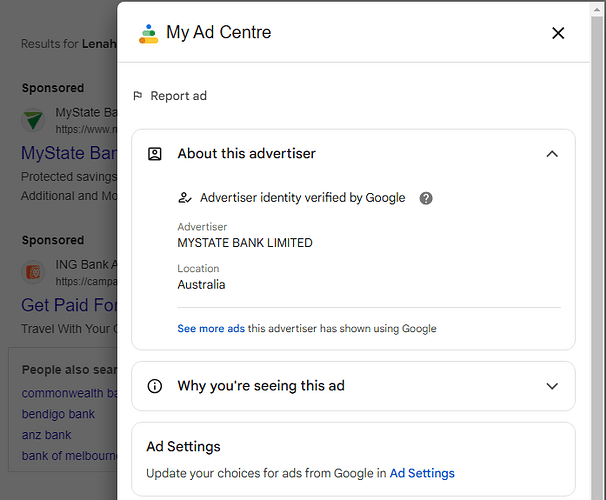Viewport: 606px width, 500px height.
Task: Collapse the About this advertiser section
Action: 552,154
